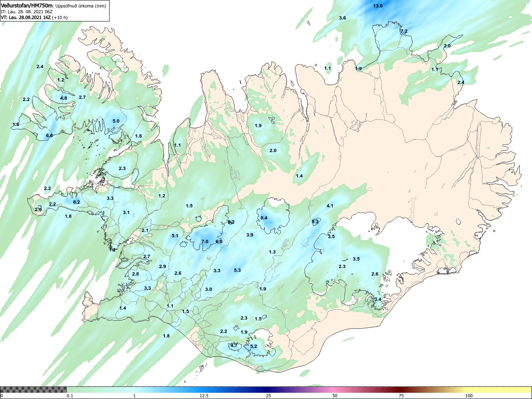This screenshot has width=532, height=399.
Task: Click the 3.1 precipitation value
Action: coord(126,213)
